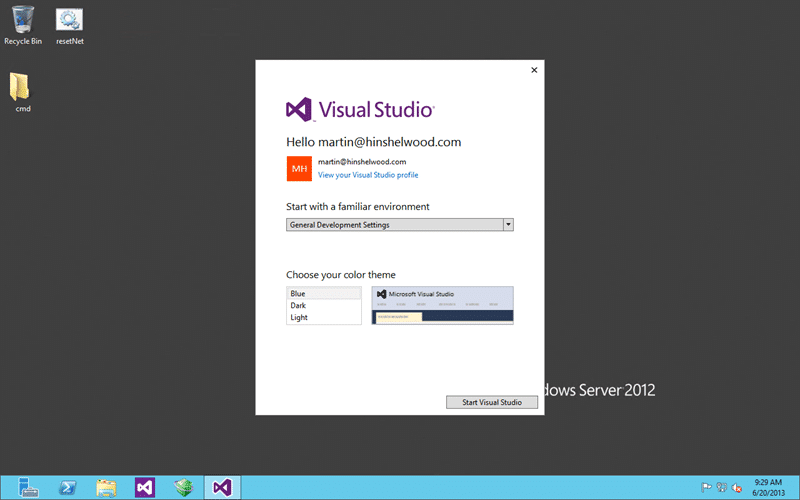Viewport: 800px width, 500px height.
Task: Click the small martin@hinshelwood.com account text
Action: (x=362, y=162)
